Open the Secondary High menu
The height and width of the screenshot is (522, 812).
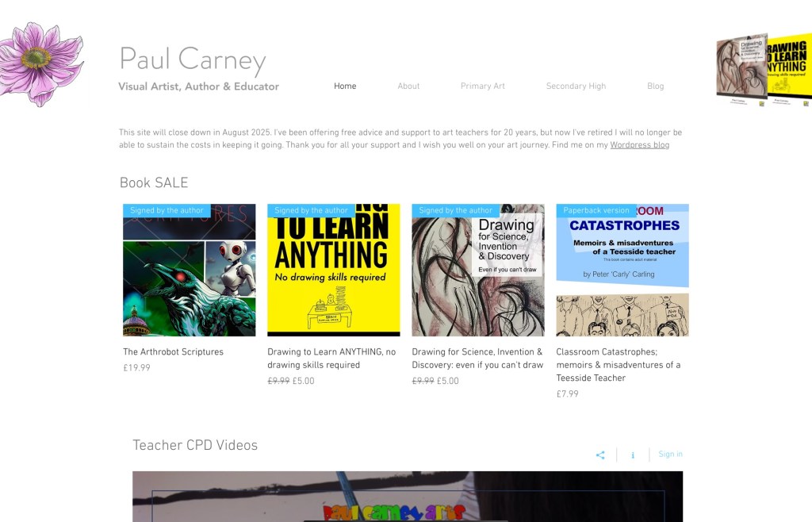point(576,86)
